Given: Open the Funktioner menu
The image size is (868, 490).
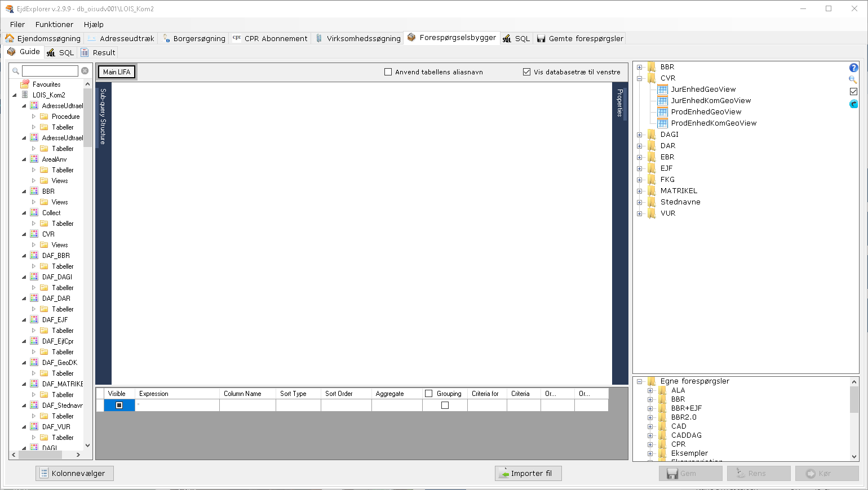Looking at the screenshot, I should pos(54,24).
